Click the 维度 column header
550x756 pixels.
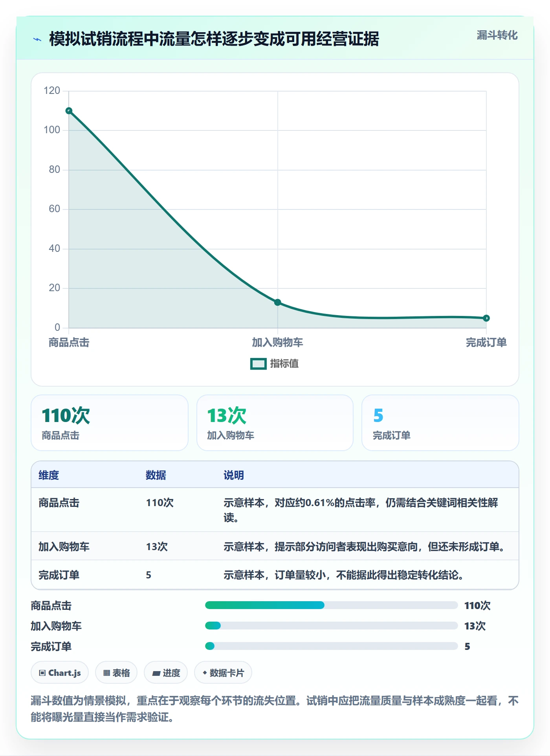(x=49, y=475)
